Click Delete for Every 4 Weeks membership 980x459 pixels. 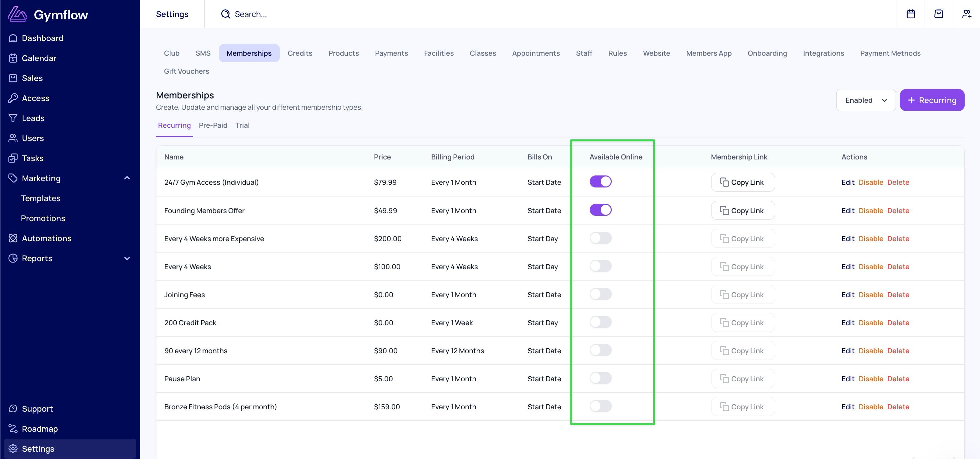(898, 267)
